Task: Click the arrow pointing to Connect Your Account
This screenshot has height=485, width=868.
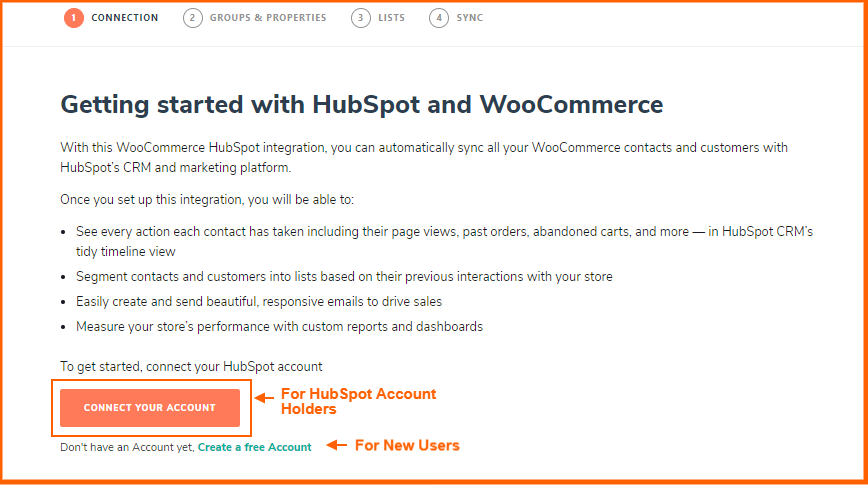Action: pos(265,398)
